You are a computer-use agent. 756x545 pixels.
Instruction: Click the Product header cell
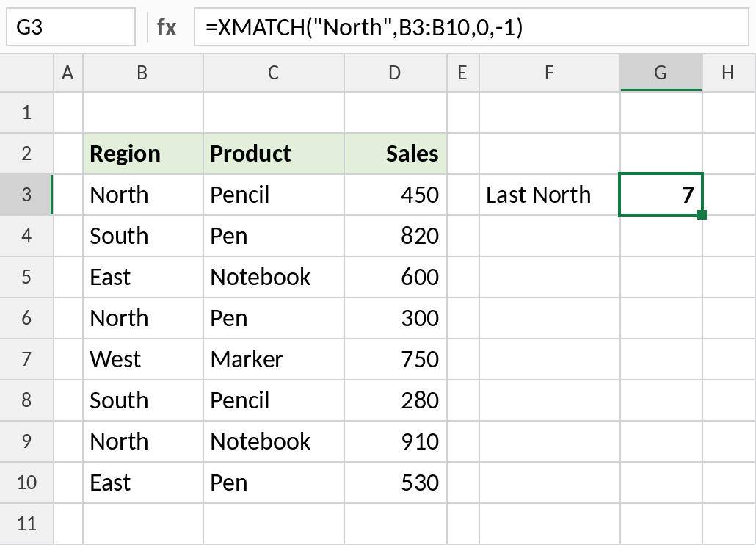pos(274,154)
